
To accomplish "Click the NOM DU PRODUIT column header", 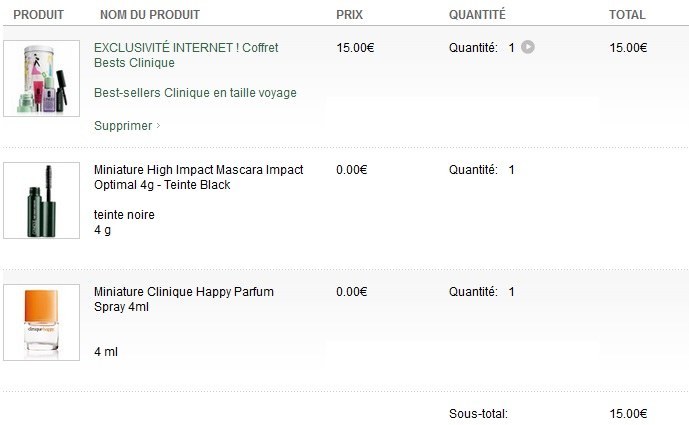I will click(149, 15).
